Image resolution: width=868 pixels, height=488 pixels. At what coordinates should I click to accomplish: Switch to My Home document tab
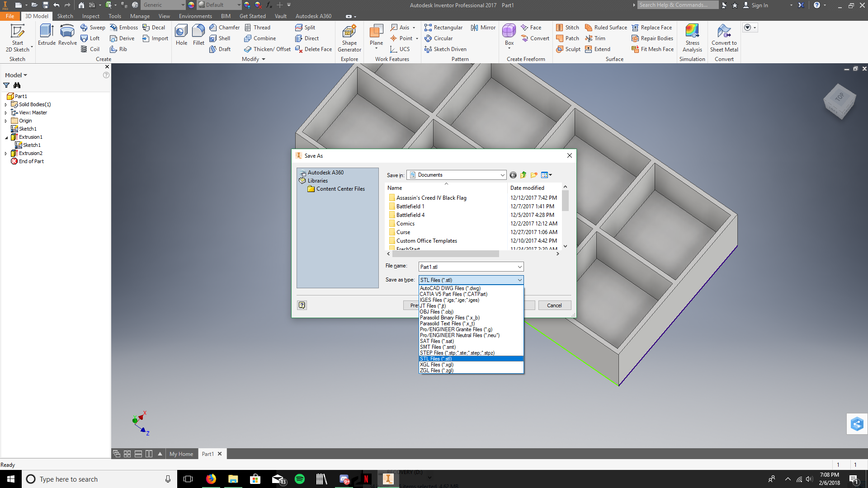(x=181, y=454)
